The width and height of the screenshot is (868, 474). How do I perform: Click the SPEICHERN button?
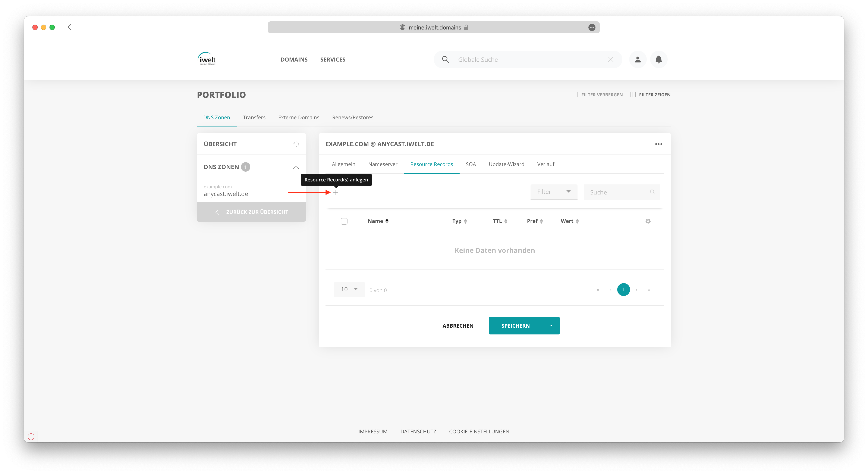pos(516,325)
